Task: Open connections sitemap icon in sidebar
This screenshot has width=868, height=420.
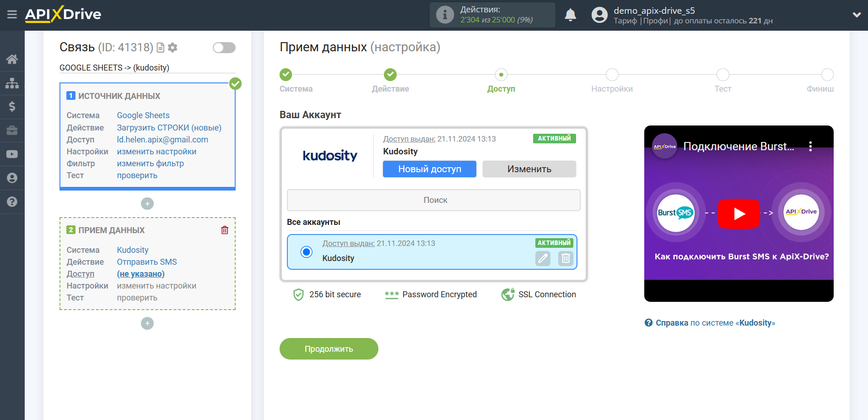Action: click(x=12, y=83)
